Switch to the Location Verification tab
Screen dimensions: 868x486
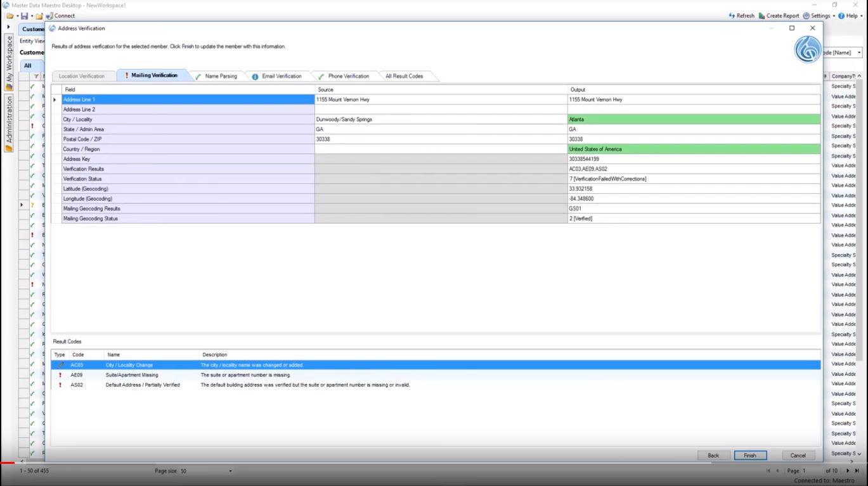click(82, 76)
